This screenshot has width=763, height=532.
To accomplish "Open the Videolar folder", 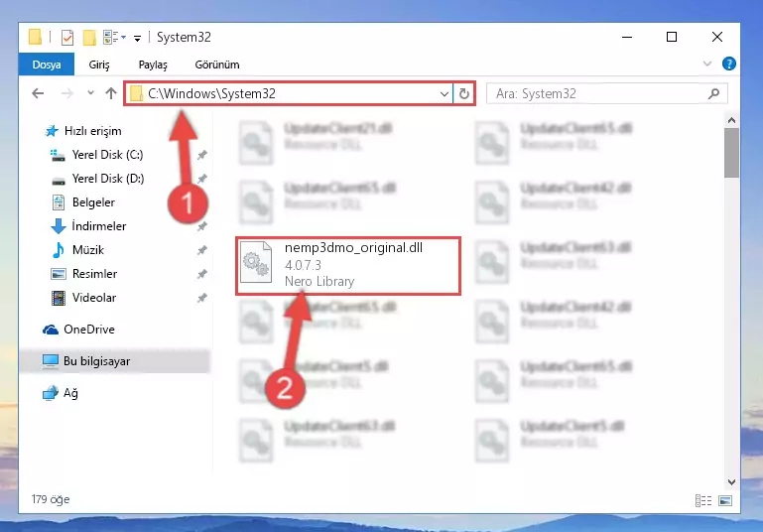I will point(94,298).
